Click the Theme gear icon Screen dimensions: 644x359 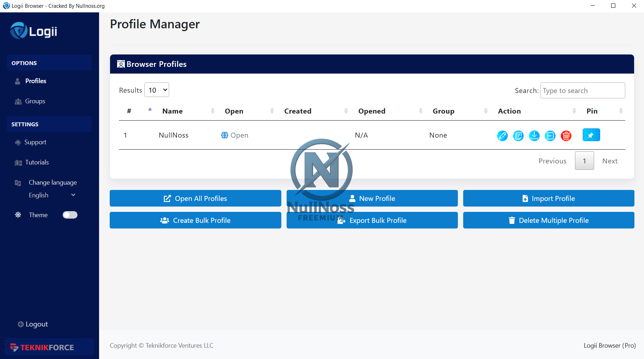[x=18, y=215]
